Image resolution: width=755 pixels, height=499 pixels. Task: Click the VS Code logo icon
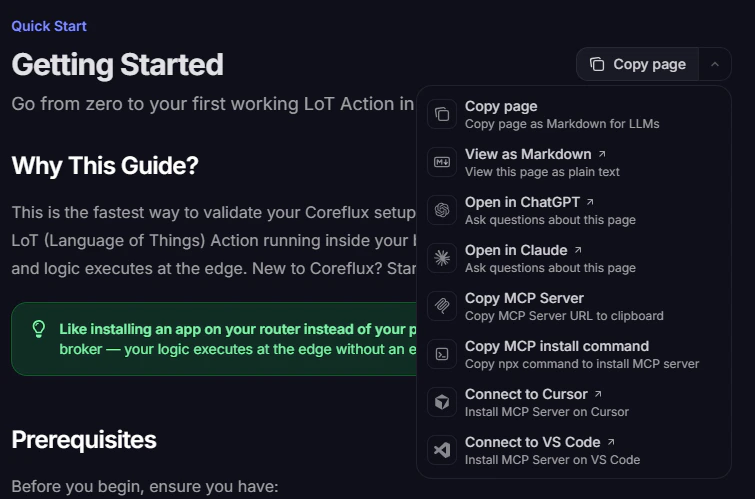(442, 450)
